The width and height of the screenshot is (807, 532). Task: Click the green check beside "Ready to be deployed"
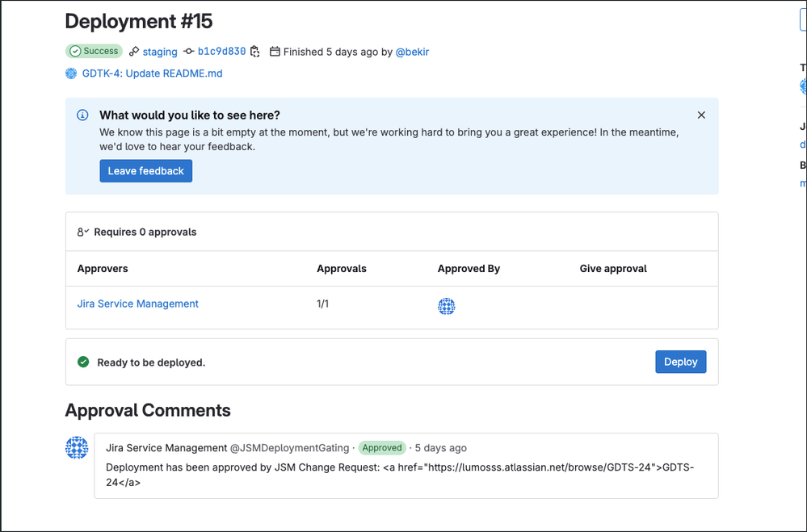(x=83, y=362)
